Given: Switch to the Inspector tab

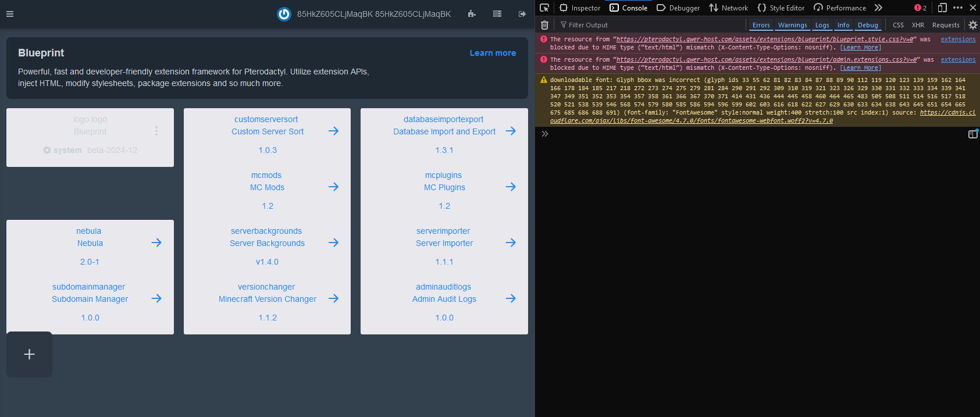Looking at the screenshot, I should [580, 8].
